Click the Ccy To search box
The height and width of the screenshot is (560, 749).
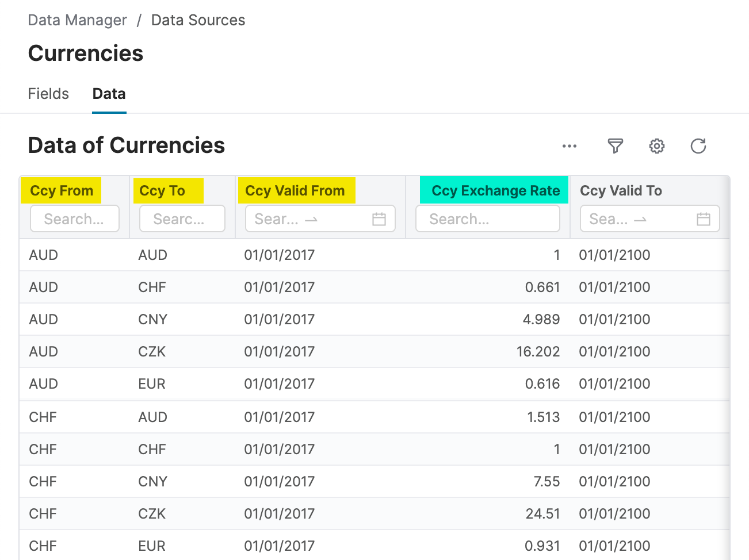(x=182, y=218)
